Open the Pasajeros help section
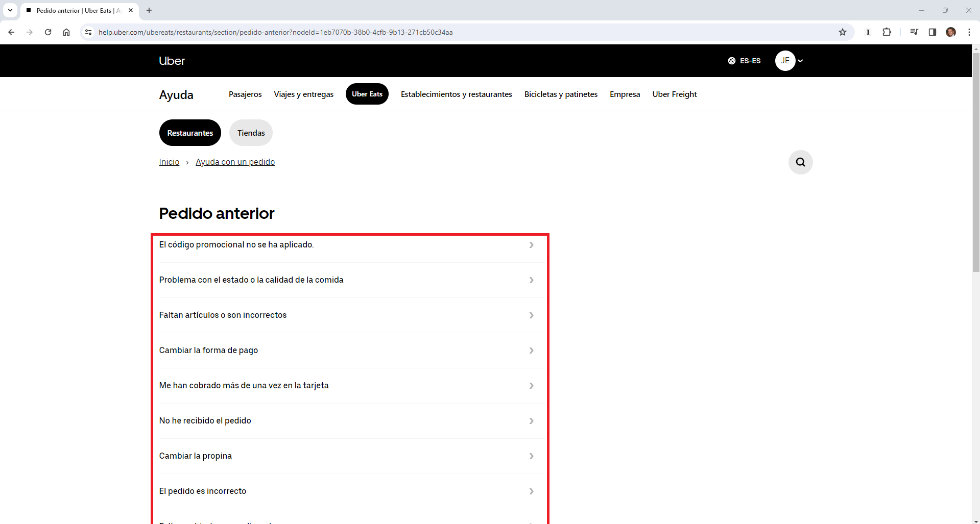980x524 pixels. click(x=245, y=94)
